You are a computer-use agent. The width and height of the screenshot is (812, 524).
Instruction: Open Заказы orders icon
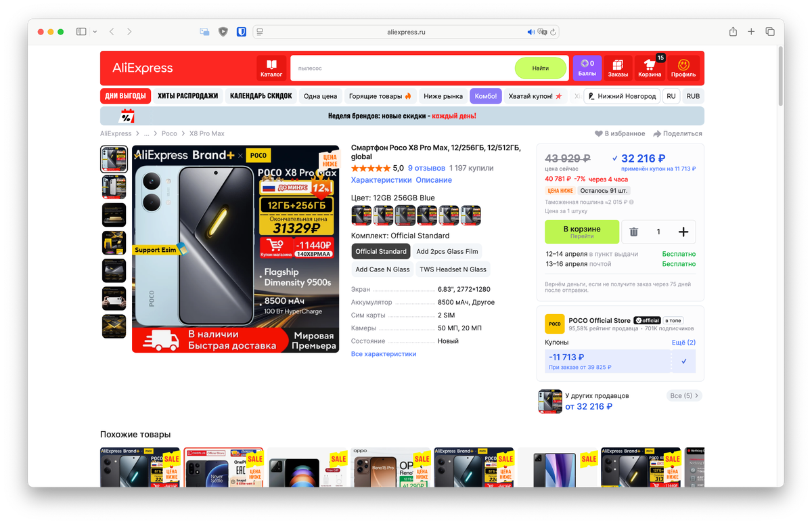pyautogui.click(x=618, y=68)
